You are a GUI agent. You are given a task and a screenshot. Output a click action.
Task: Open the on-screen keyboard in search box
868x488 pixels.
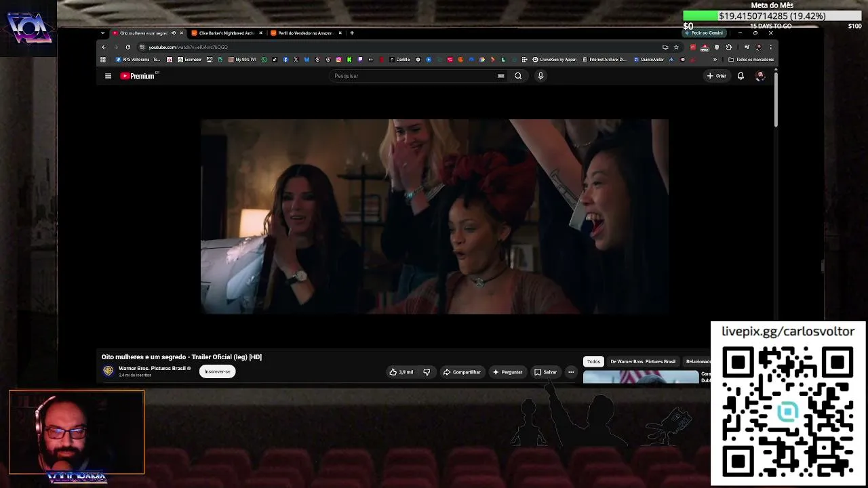pos(501,76)
